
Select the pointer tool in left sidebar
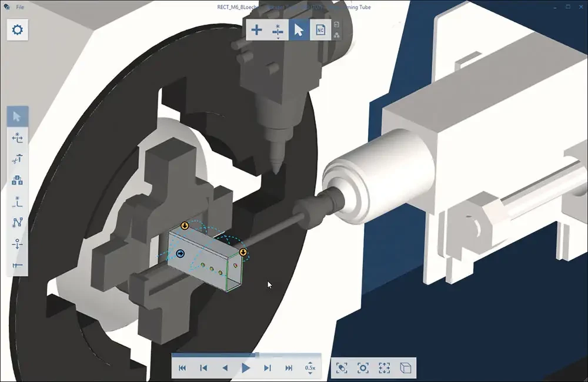[17, 116]
